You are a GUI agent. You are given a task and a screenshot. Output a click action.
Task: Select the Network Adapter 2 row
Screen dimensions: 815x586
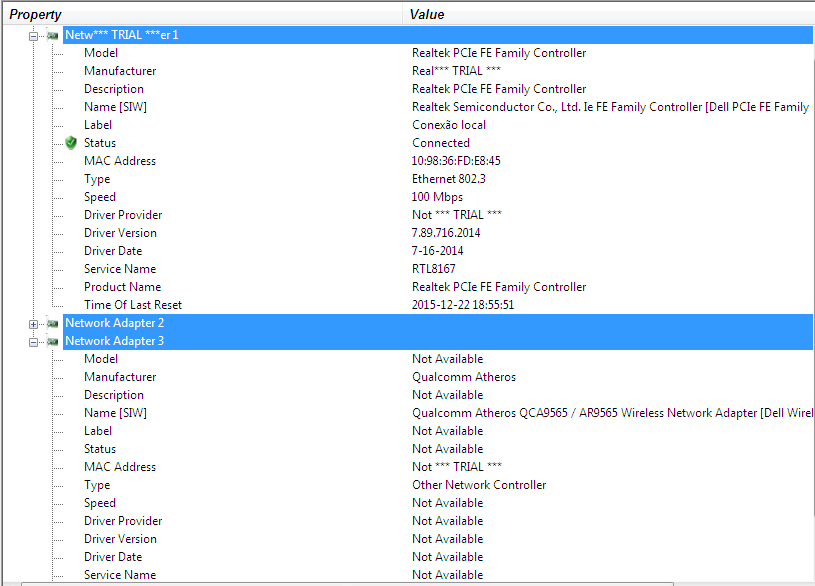tap(438, 323)
